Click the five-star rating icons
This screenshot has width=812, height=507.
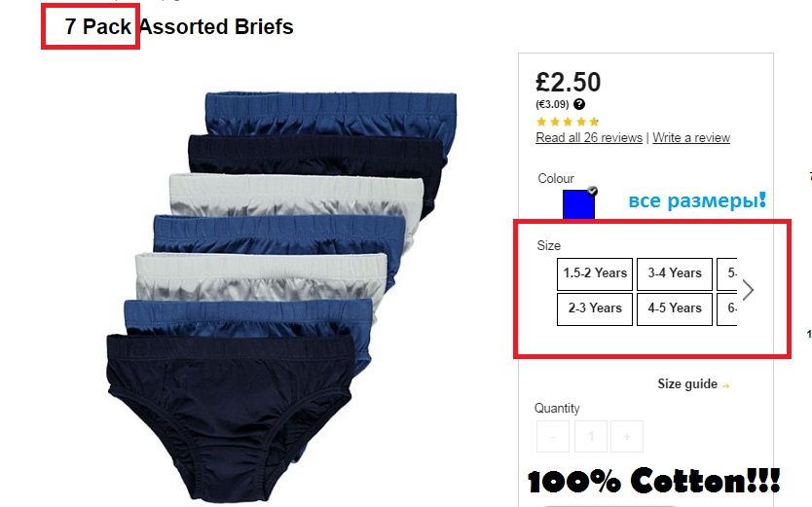(x=568, y=122)
